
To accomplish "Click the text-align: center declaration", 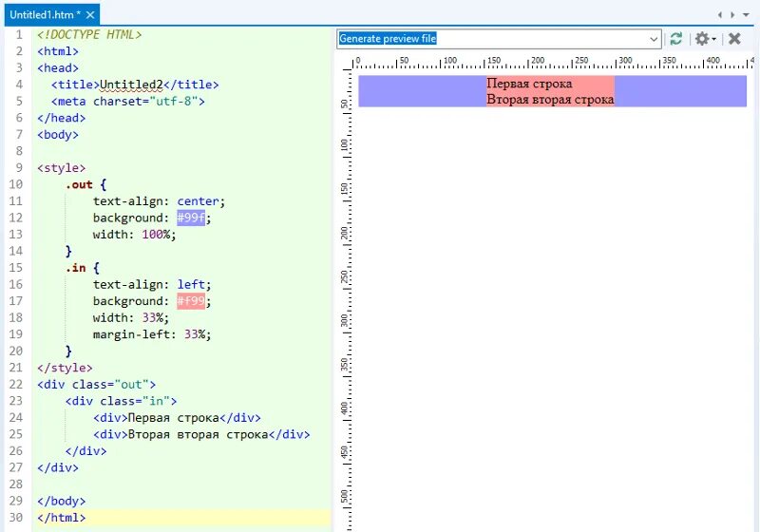I will (159, 201).
